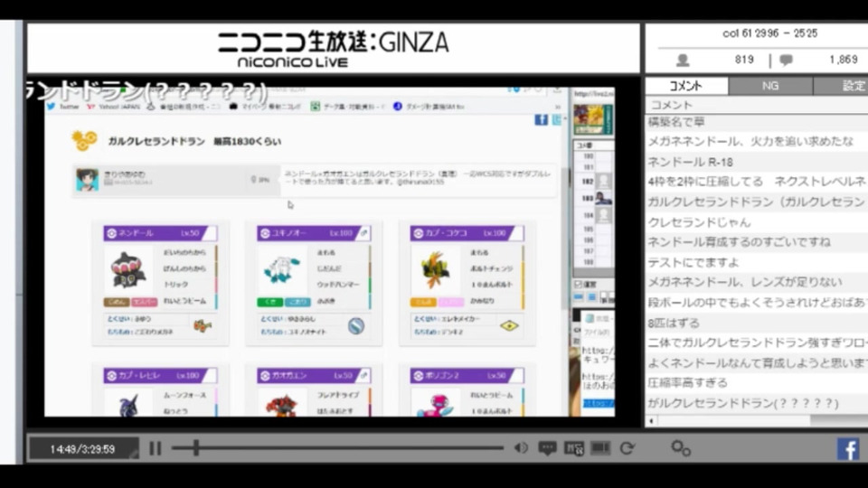
Task: Switch to the コメント tab
Action: (x=686, y=86)
